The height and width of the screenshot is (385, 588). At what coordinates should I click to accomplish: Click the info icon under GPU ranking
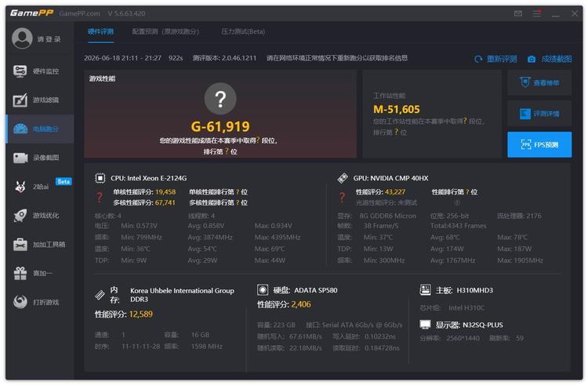pyautogui.click(x=457, y=203)
